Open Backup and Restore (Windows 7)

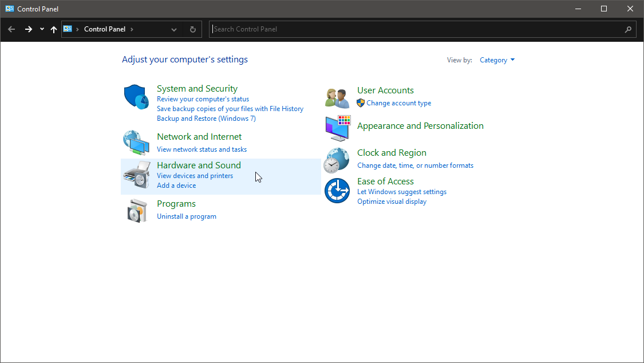(x=206, y=119)
